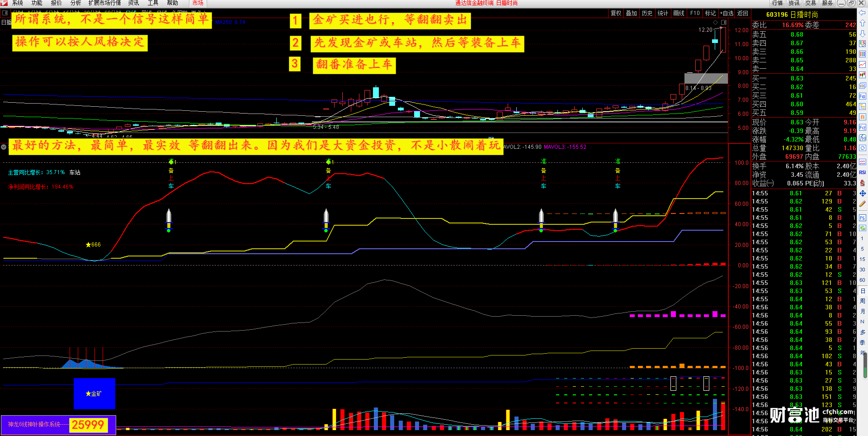Viewport: 868px width, 436px height.
Task: Click the 交易 button at top right
Action: (x=811, y=3)
